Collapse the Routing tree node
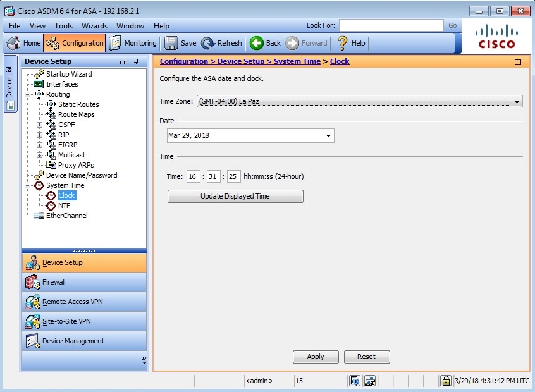 [28, 94]
